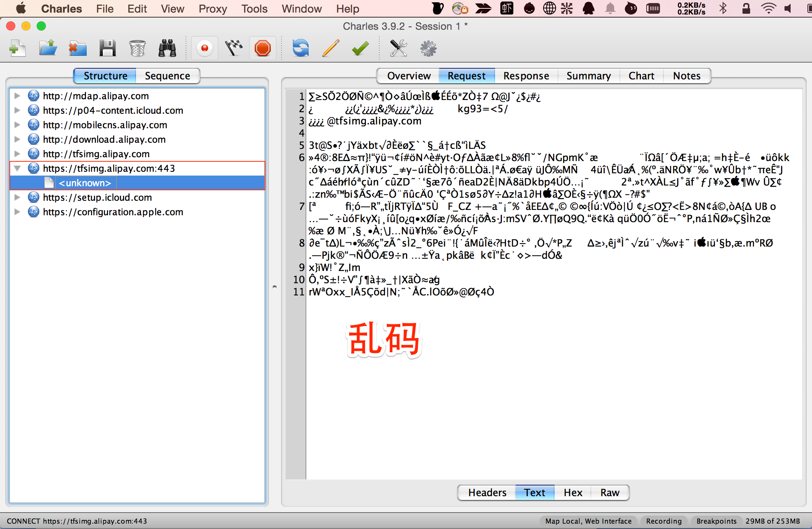Expand the download.alipay.com node
Image resolution: width=812 pixels, height=529 pixels.
click(17, 139)
